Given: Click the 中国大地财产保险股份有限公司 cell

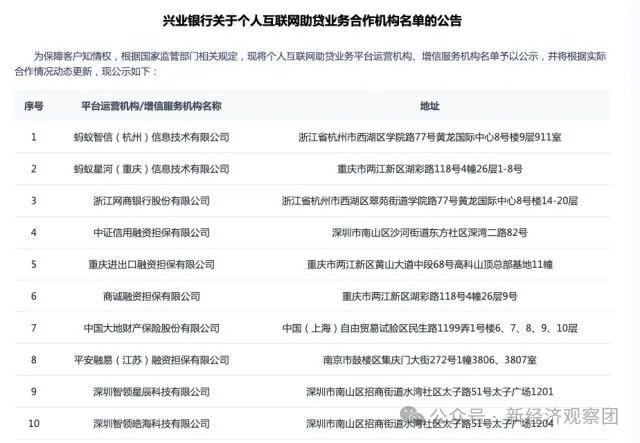Looking at the screenshot, I should (x=151, y=328).
